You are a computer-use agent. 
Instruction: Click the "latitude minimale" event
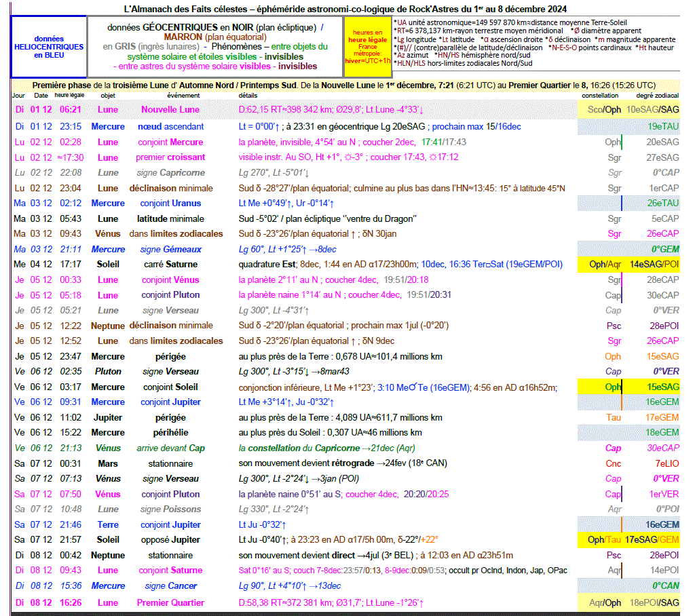point(170,219)
